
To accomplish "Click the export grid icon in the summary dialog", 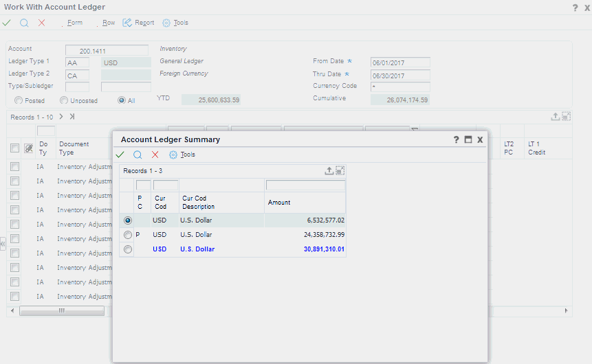I will pyautogui.click(x=329, y=170).
